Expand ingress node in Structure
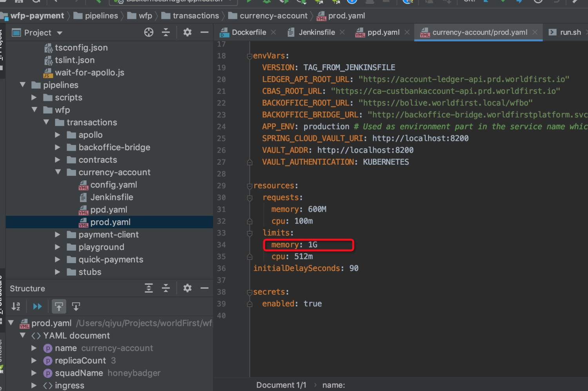This screenshot has height=391, width=588. (34, 386)
